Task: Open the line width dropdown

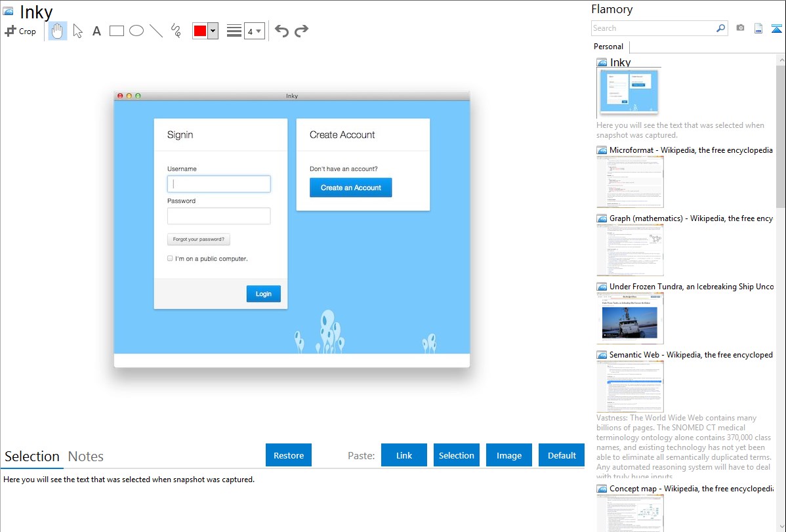Action: pos(255,31)
